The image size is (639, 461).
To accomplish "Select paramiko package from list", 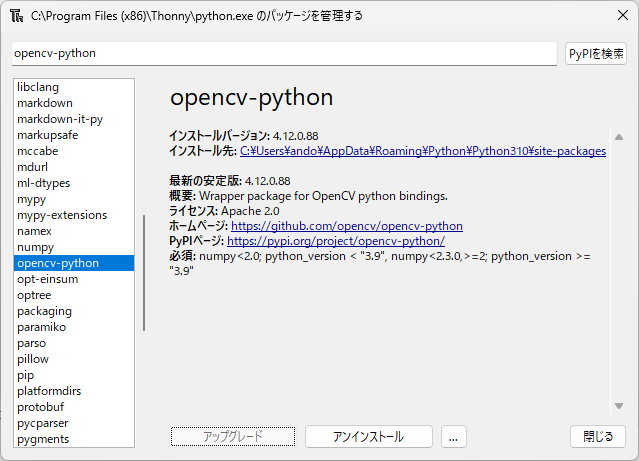I will (40, 327).
